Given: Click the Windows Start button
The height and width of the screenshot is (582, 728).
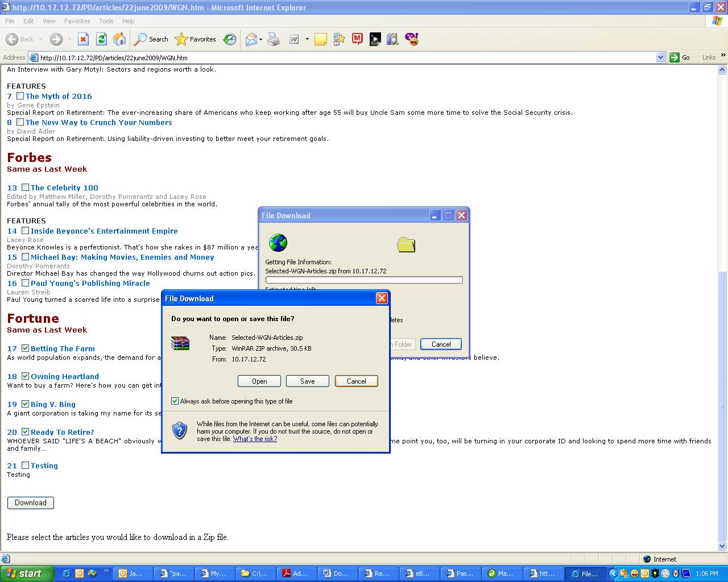Looking at the screenshot, I should pyautogui.click(x=27, y=573).
